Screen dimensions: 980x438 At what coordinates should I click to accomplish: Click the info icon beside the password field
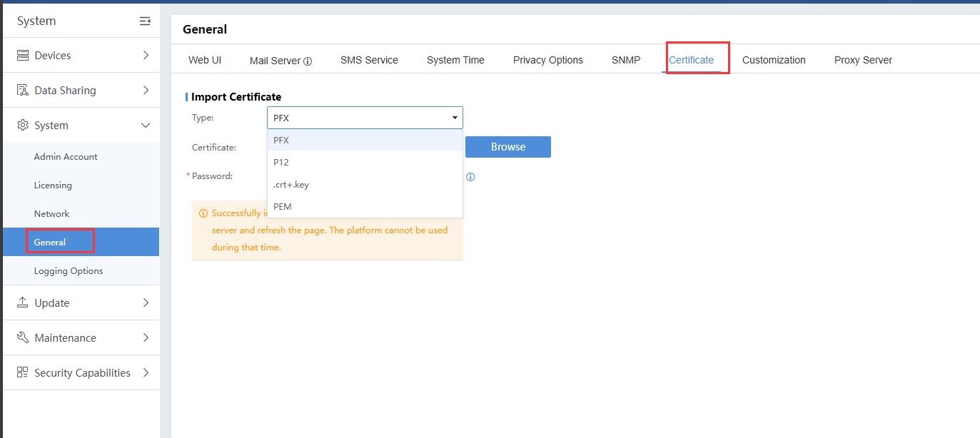[470, 177]
